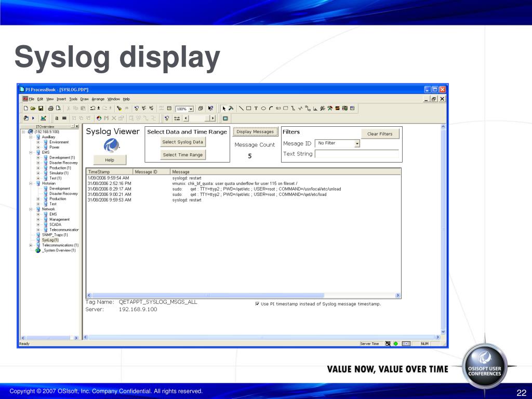
Task: Expand the Environment tree node
Action: coord(38,142)
